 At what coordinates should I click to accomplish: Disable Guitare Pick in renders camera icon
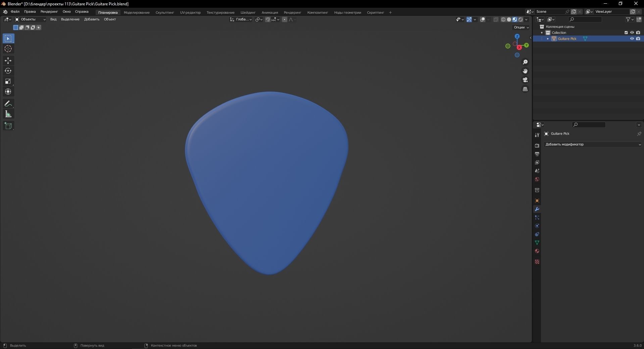click(x=638, y=39)
